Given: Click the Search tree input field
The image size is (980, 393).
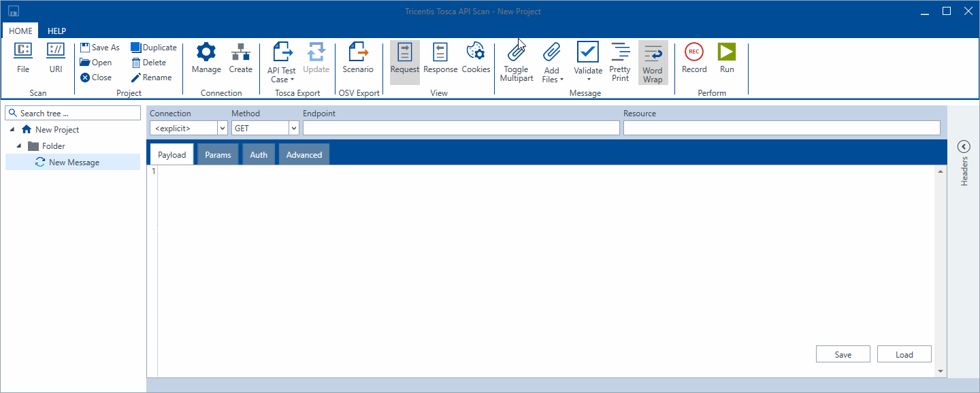Looking at the screenshot, I should (73, 114).
